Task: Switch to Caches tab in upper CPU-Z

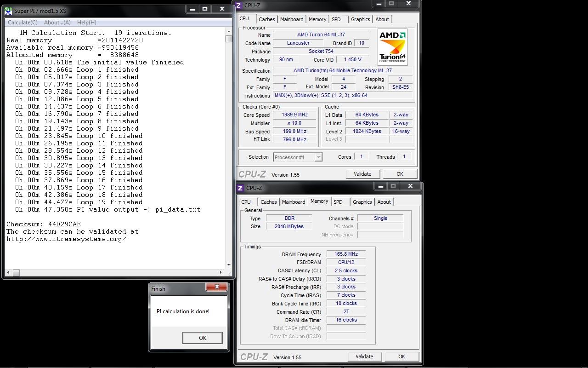Action: tap(266, 19)
